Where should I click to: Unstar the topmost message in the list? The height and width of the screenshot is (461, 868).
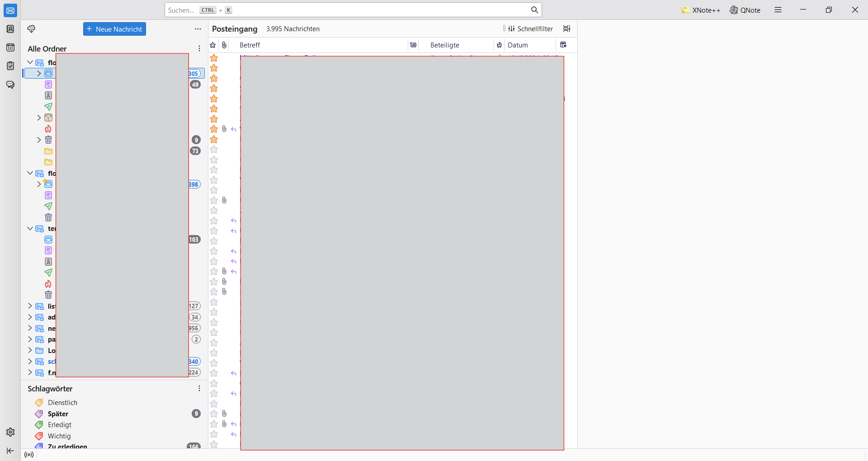point(214,58)
